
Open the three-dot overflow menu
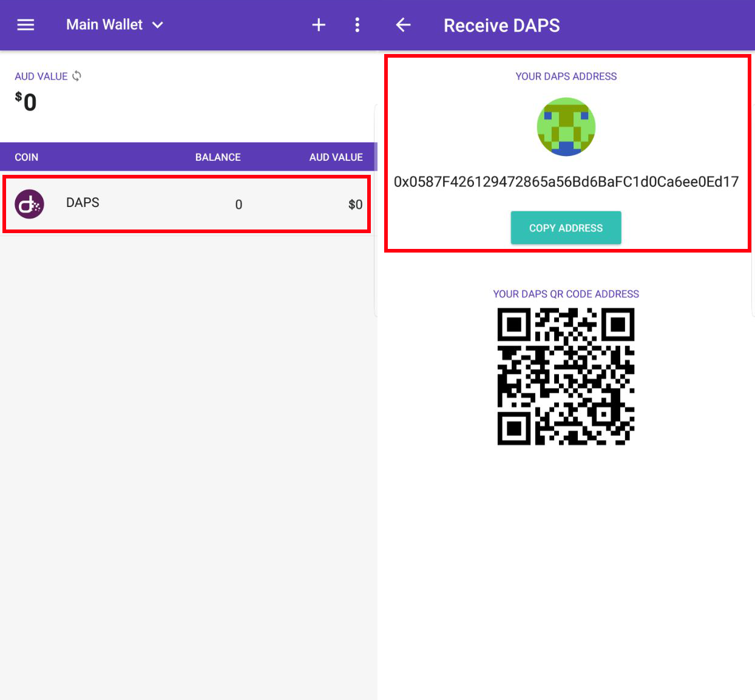357,25
